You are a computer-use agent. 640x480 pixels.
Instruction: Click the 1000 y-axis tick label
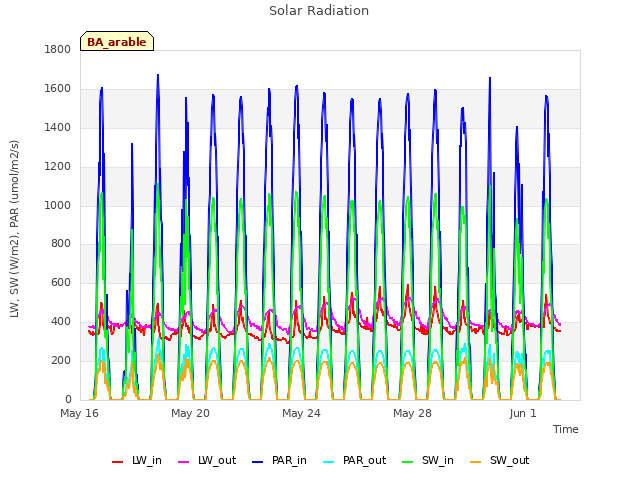58,205
